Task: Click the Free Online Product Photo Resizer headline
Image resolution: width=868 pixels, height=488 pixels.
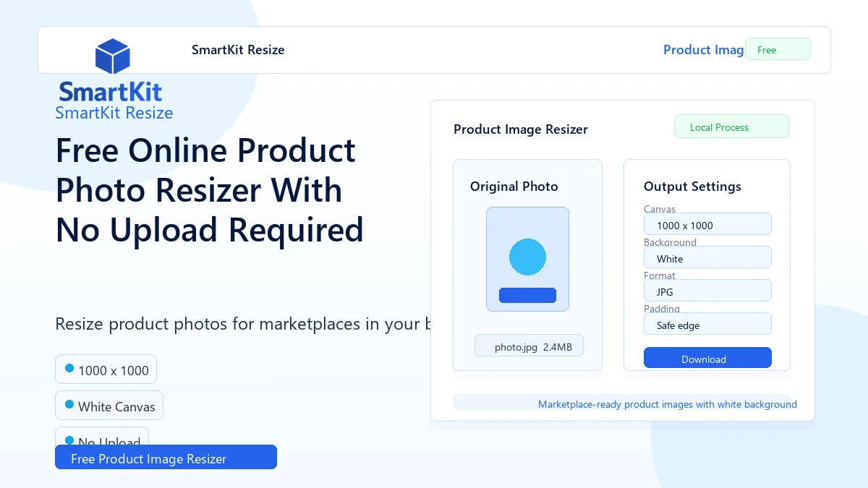Action: point(210,190)
